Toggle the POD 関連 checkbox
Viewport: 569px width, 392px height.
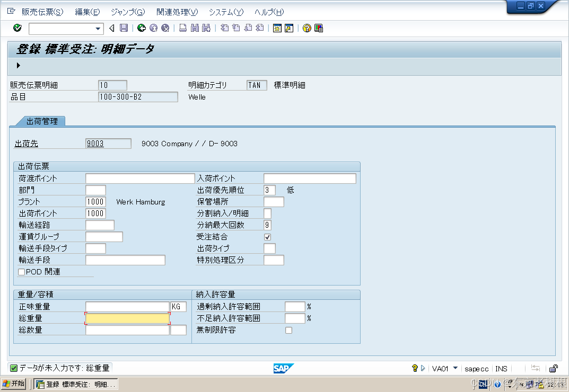tap(21, 272)
